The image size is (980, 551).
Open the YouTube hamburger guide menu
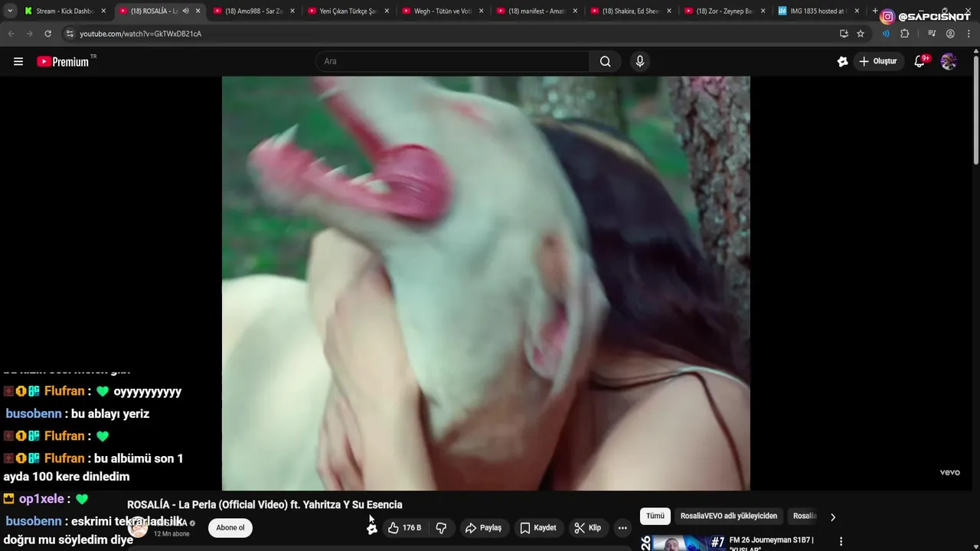(x=18, y=61)
